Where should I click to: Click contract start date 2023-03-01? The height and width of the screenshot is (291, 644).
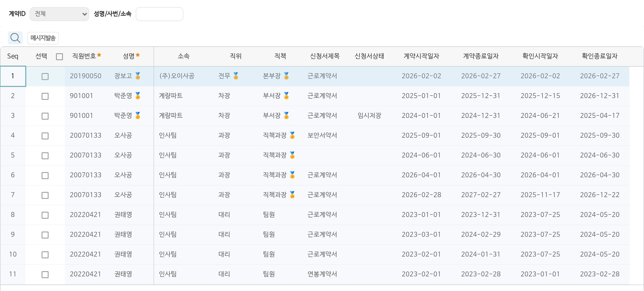pos(421,234)
